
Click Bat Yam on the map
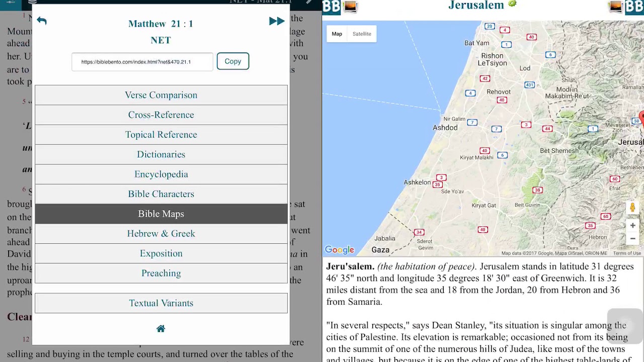[477, 43]
